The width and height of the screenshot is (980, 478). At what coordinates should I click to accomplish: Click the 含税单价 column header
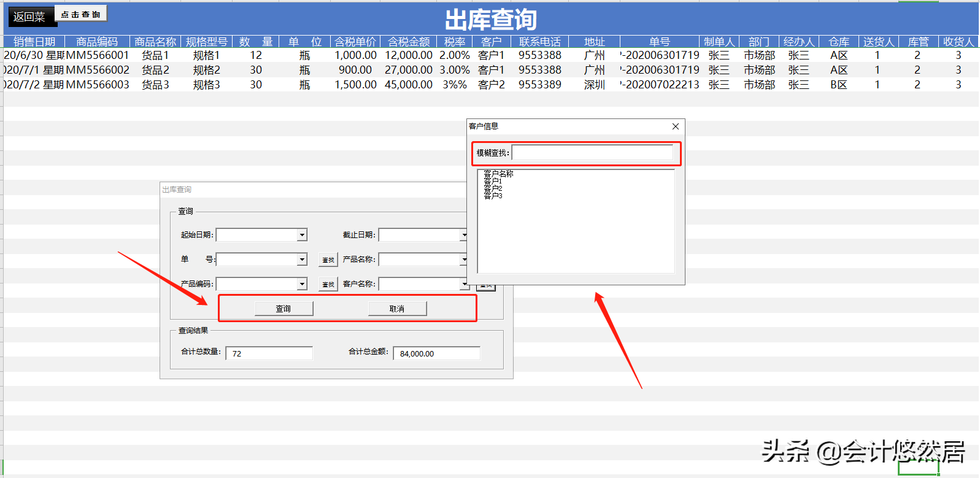(355, 42)
